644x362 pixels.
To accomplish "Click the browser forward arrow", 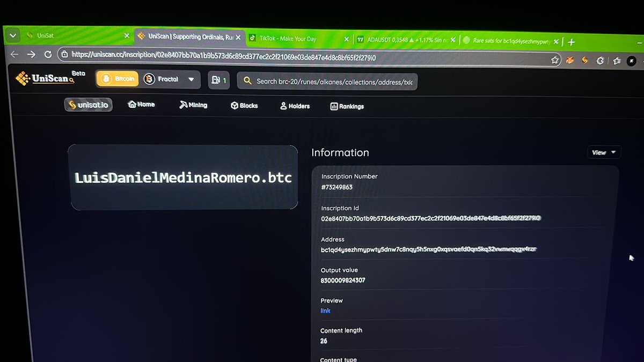I will coord(32,54).
